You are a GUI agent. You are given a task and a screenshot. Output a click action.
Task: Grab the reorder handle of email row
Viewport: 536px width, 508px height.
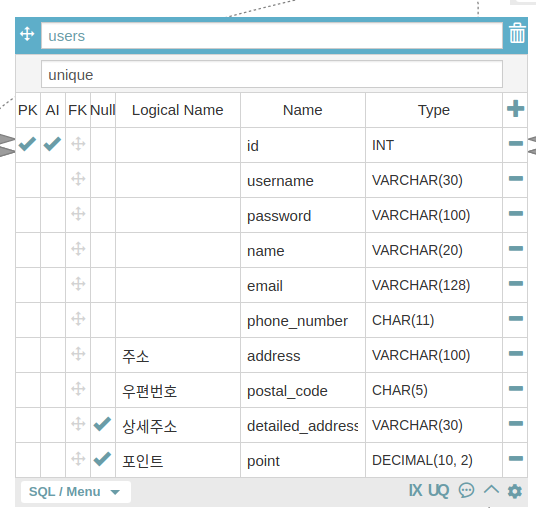pyautogui.click(x=78, y=284)
